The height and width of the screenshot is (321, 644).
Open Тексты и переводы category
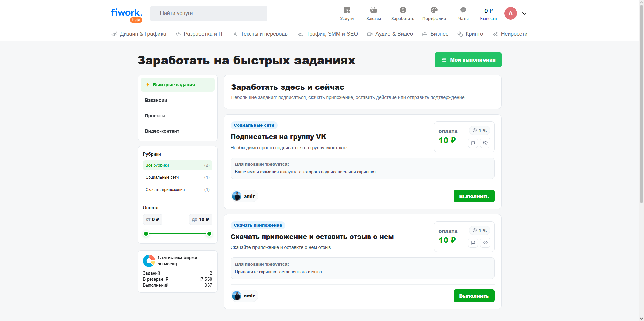point(261,34)
